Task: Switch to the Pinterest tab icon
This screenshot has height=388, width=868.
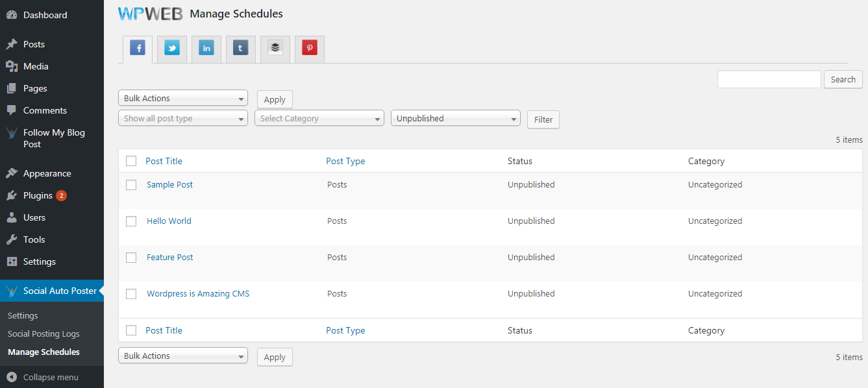Action: point(310,48)
